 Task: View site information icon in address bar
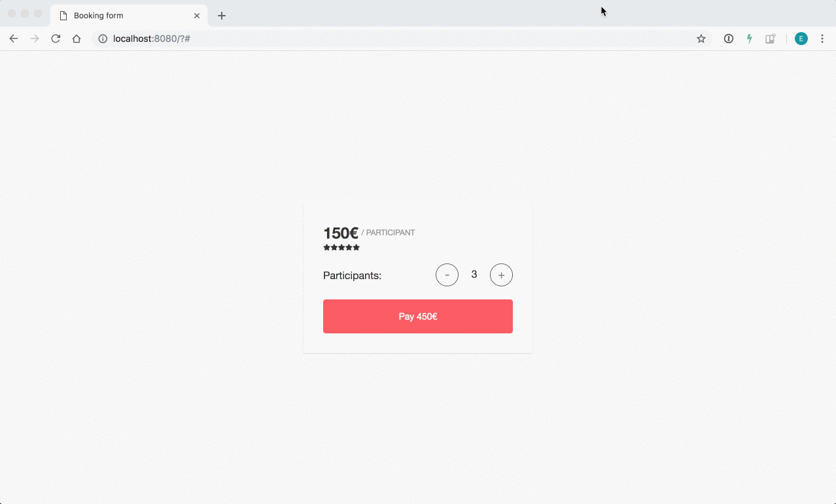103,39
